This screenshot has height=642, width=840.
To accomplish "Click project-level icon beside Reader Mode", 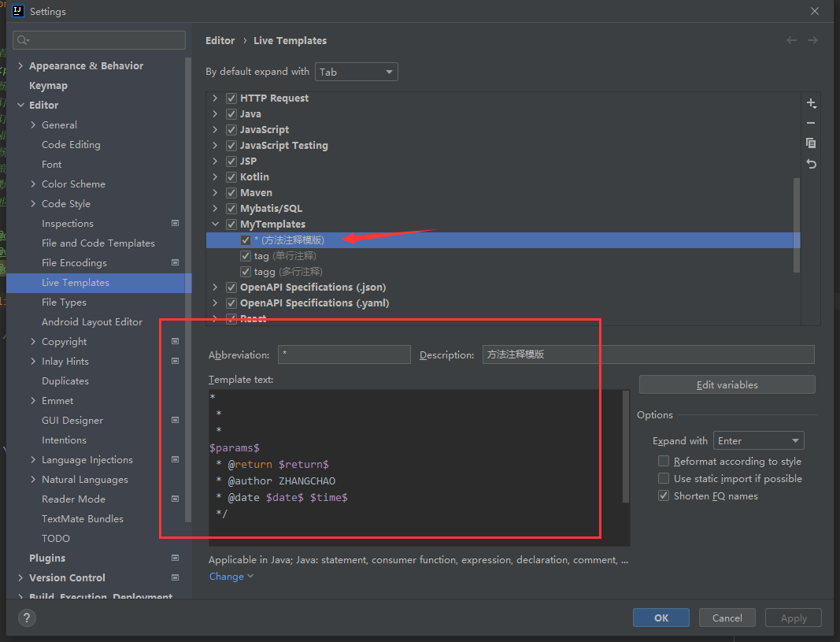I will point(176,499).
